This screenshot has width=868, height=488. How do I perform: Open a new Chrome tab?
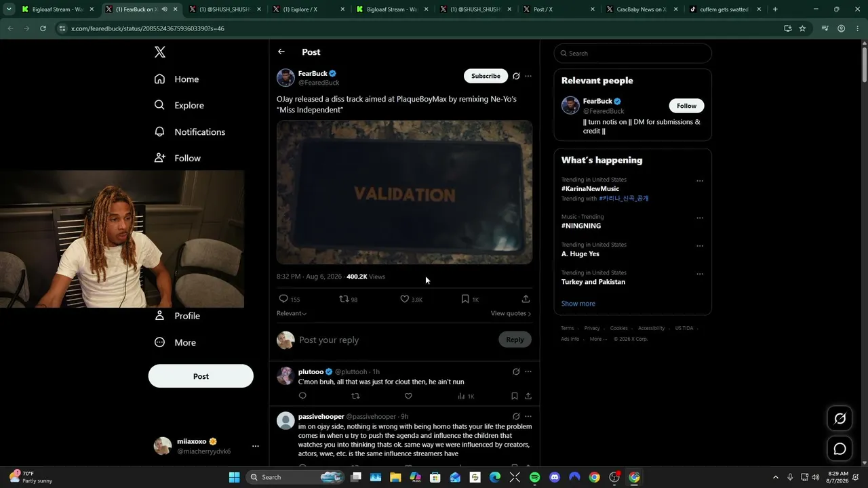click(x=775, y=9)
